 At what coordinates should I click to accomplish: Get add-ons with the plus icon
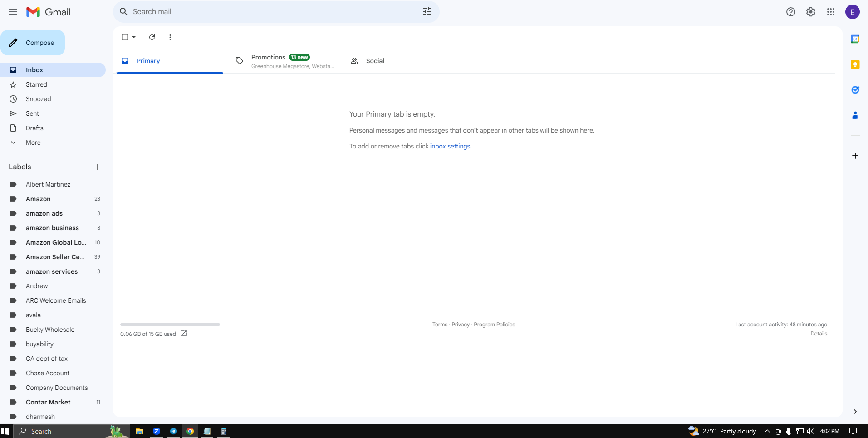click(855, 156)
